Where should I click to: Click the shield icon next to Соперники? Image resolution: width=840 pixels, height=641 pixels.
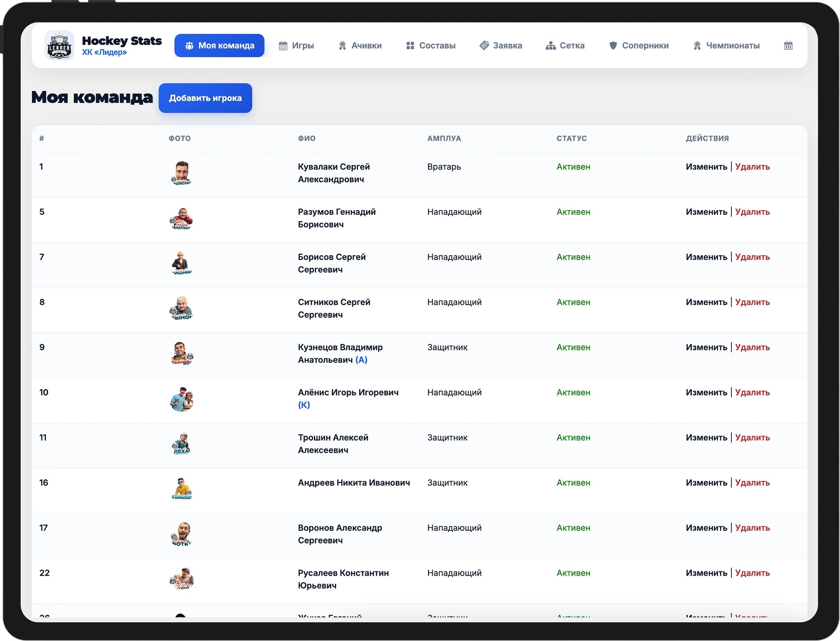pyautogui.click(x=613, y=46)
